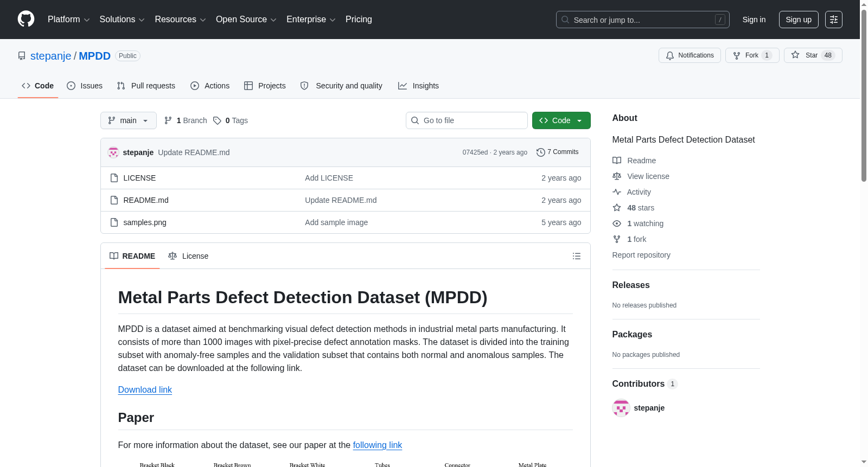Expand the Solutions menu
868x467 pixels.
[122, 20]
